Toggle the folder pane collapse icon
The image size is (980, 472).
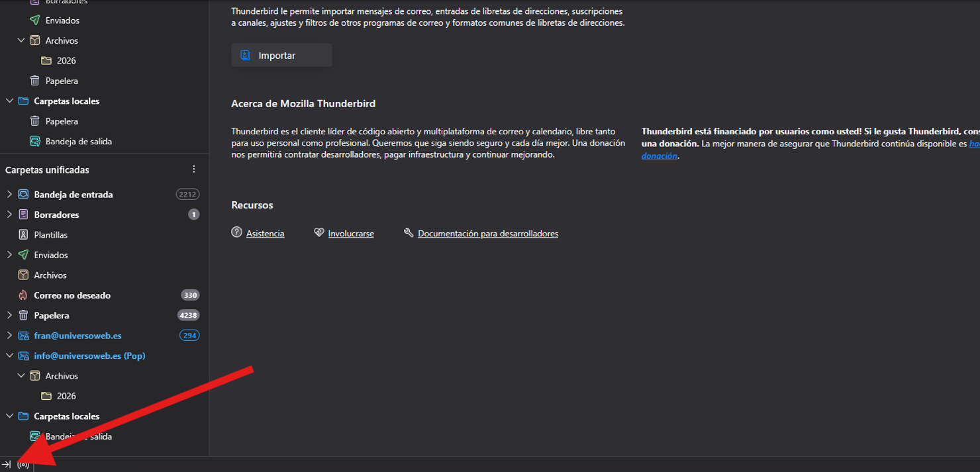[7, 464]
